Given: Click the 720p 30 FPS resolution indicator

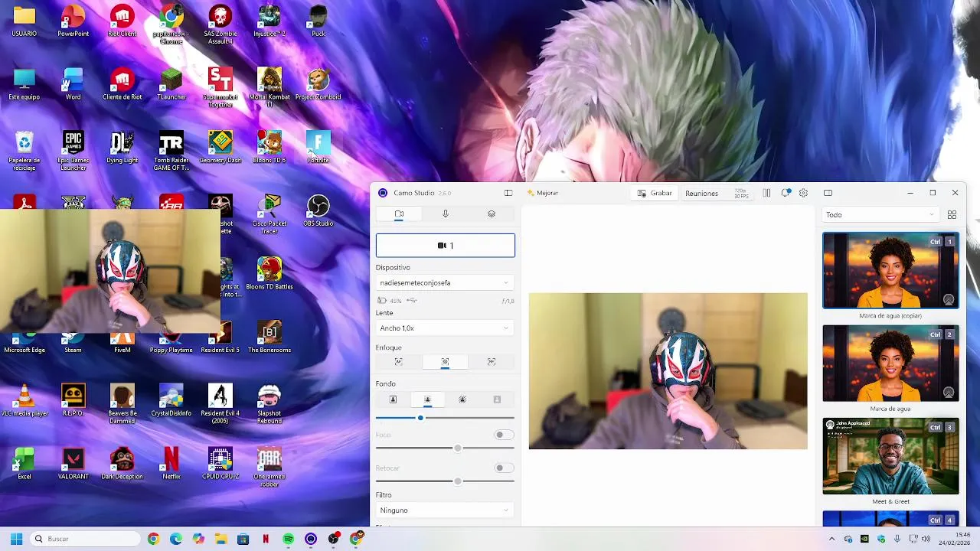Looking at the screenshot, I should (x=741, y=193).
